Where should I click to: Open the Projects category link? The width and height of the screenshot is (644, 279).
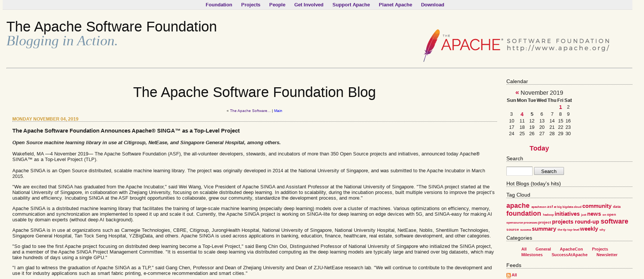pos(599,249)
